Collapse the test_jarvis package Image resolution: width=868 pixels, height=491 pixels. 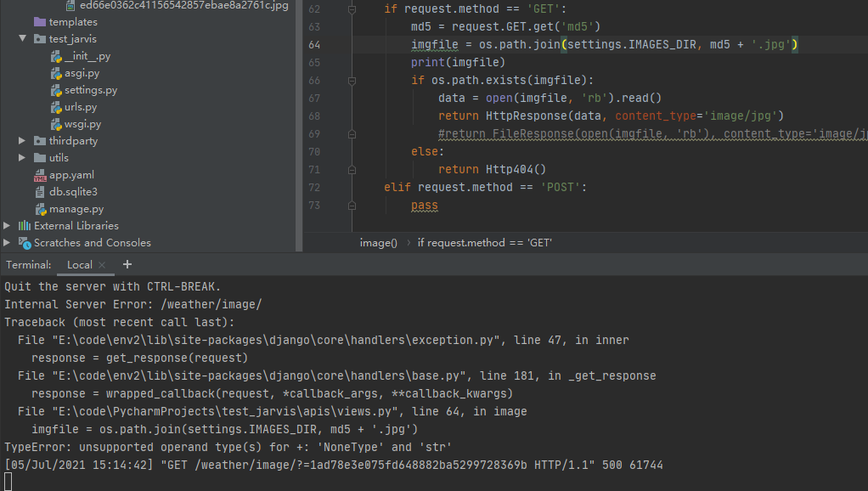[x=22, y=38]
